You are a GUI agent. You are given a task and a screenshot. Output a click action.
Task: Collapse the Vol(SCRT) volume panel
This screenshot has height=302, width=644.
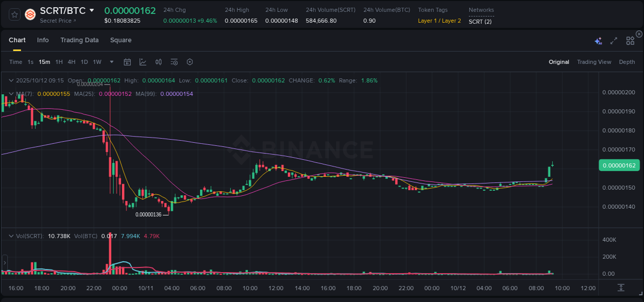pyautogui.click(x=11, y=236)
